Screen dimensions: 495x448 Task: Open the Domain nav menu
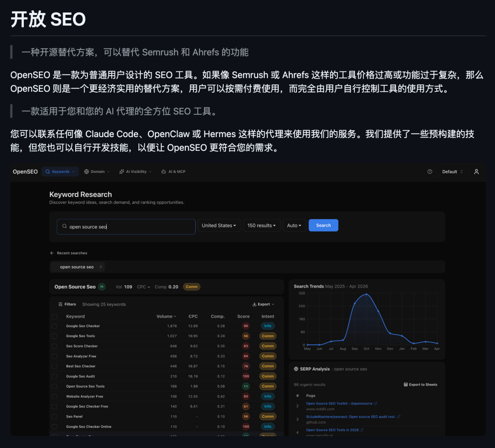(x=97, y=171)
